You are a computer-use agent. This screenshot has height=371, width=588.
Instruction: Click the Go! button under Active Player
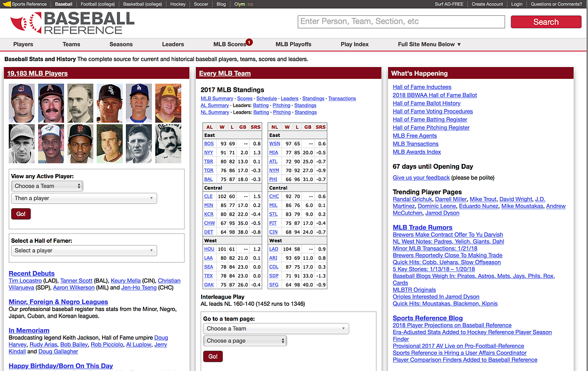pos(21,214)
